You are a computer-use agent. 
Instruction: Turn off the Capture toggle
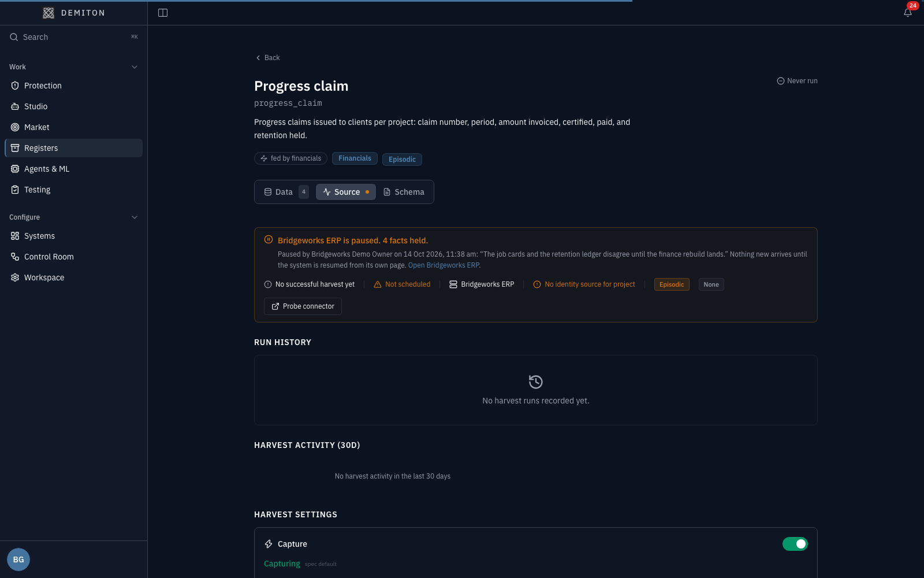[795, 544]
